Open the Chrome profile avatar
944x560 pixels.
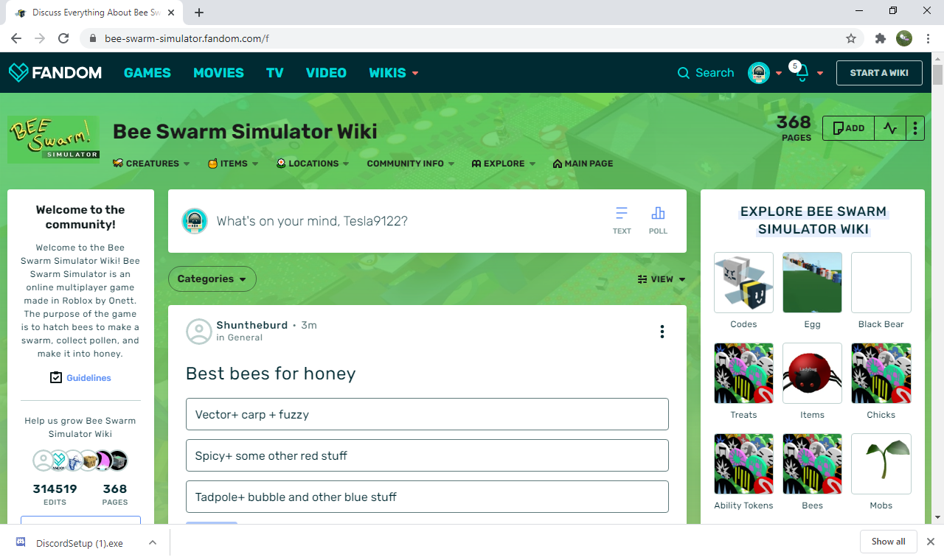click(x=904, y=38)
